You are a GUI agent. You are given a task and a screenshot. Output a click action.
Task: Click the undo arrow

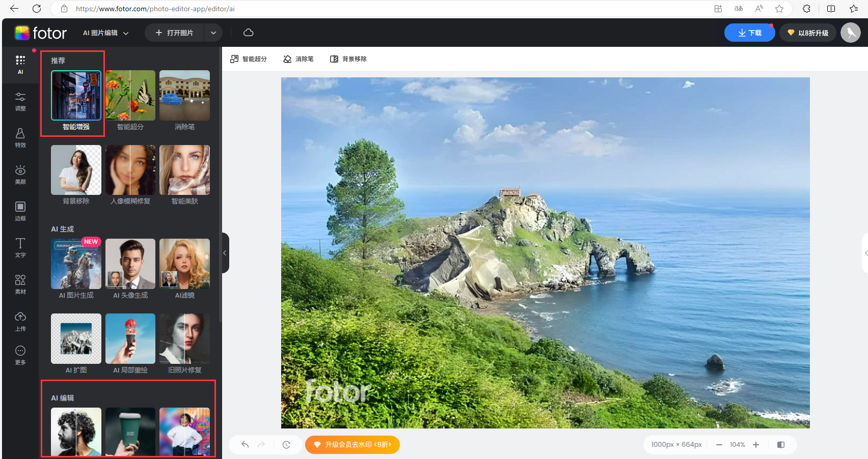245,445
